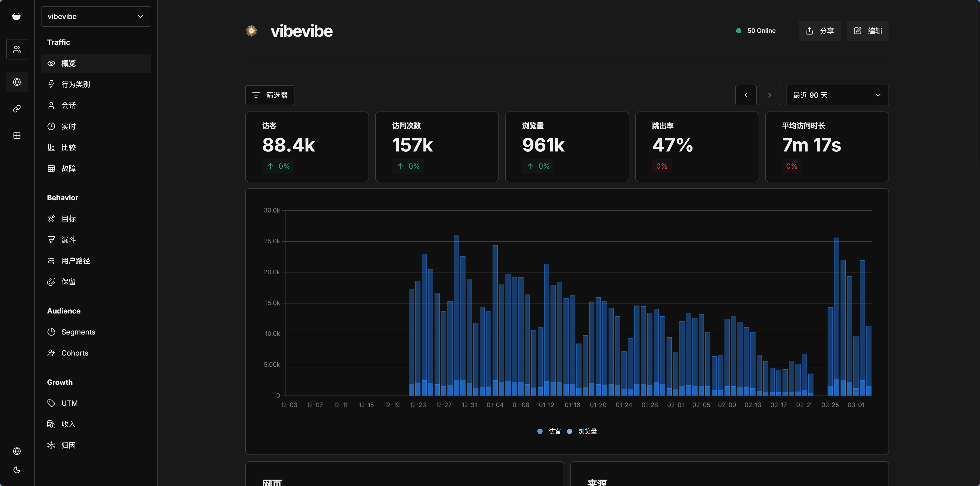Image resolution: width=980 pixels, height=486 pixels.
Task: Open the UTM tag menu item
Action: [x=69, y=403]
